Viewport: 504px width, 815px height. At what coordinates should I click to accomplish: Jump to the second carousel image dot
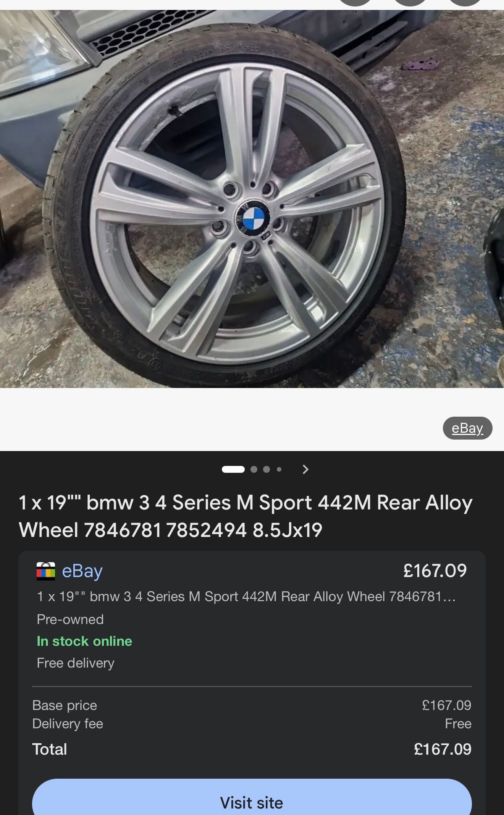254,469
